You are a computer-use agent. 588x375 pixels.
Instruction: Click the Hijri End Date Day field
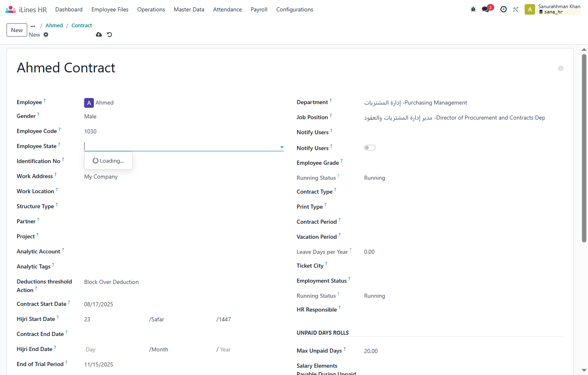click(x=115, y=349)
